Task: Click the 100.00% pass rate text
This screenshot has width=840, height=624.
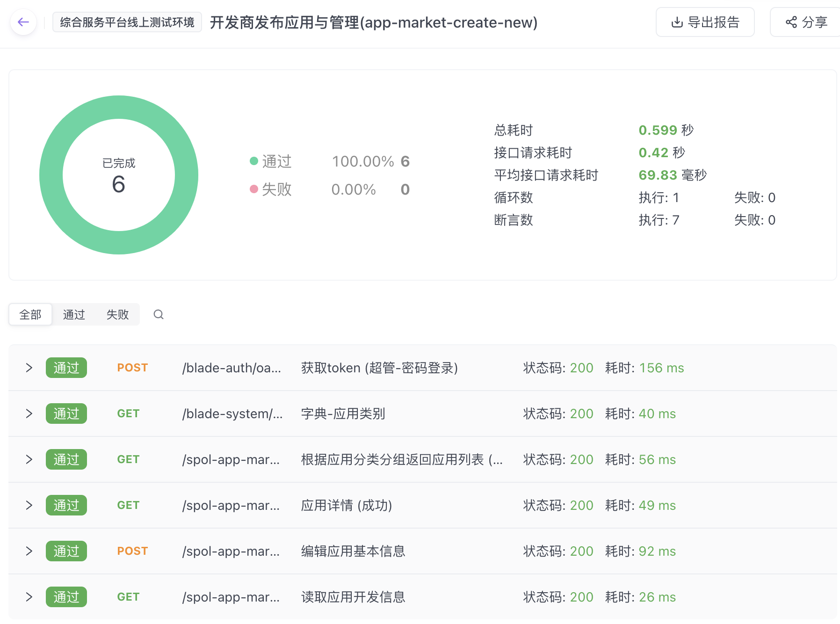Action: point(363,161)
